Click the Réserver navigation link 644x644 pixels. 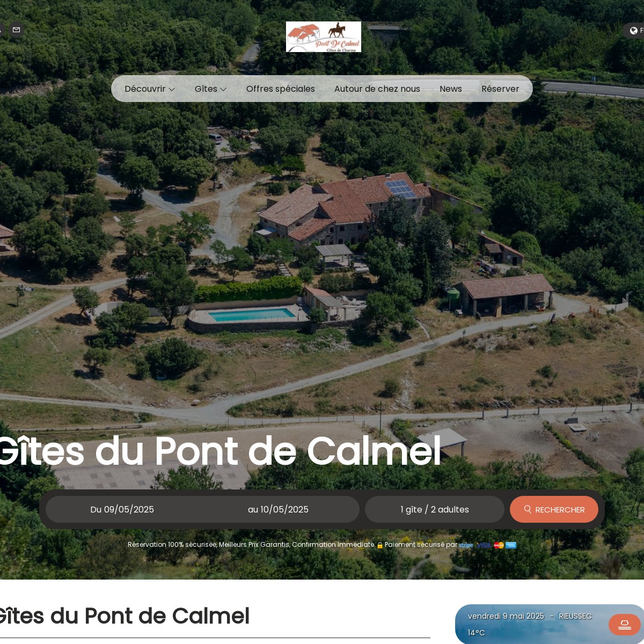coord(500,89)
